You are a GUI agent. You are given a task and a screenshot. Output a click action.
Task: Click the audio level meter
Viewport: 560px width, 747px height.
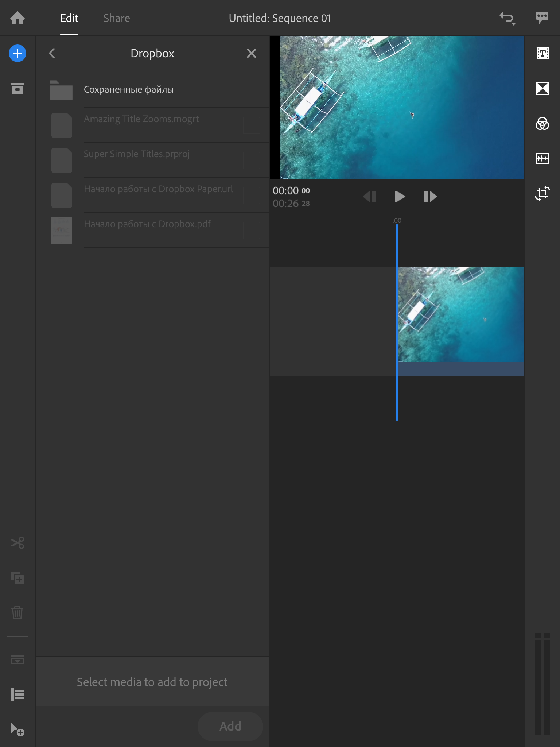pyautogui.click(x=542, y=684)
